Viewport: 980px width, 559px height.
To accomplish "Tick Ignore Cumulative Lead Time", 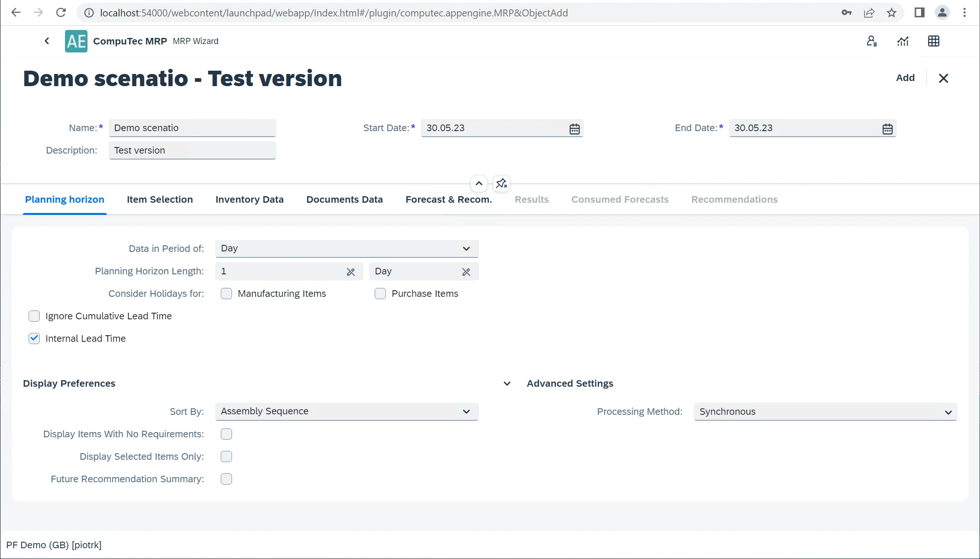I will 34,316.
